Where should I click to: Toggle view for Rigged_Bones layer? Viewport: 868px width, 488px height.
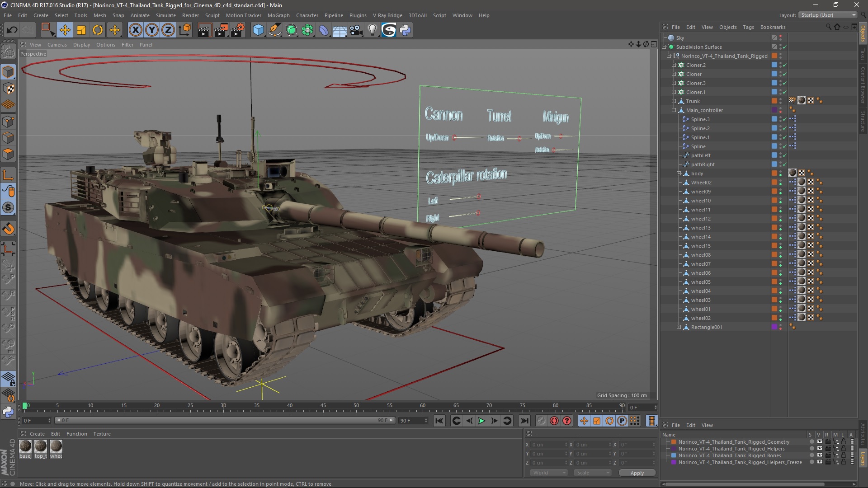coord(820,455)
